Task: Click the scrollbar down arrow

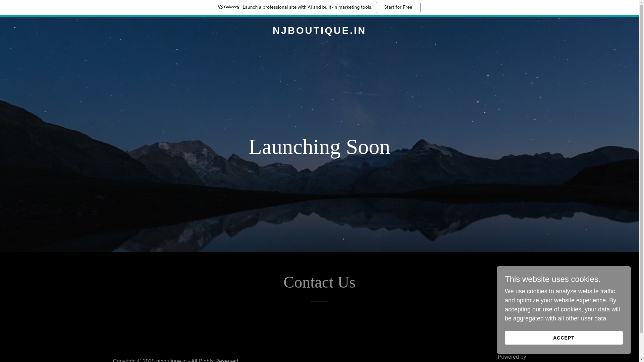Action: coord(641,359)
